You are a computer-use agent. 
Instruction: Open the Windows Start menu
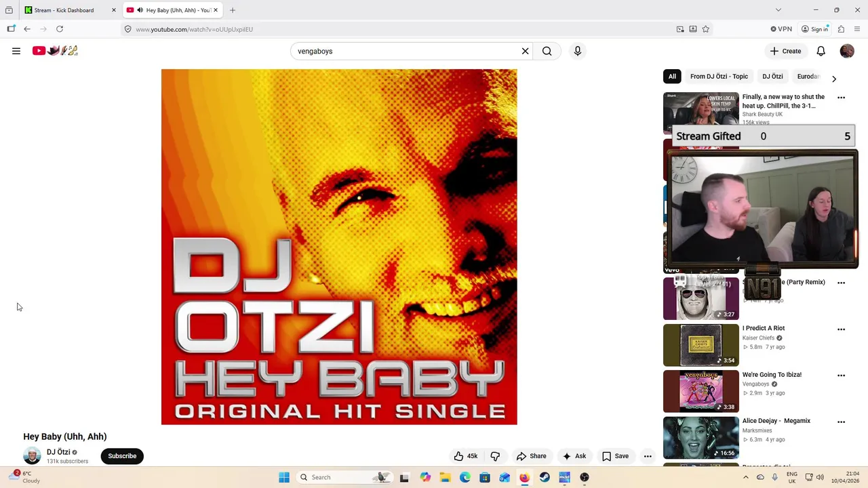284,477
